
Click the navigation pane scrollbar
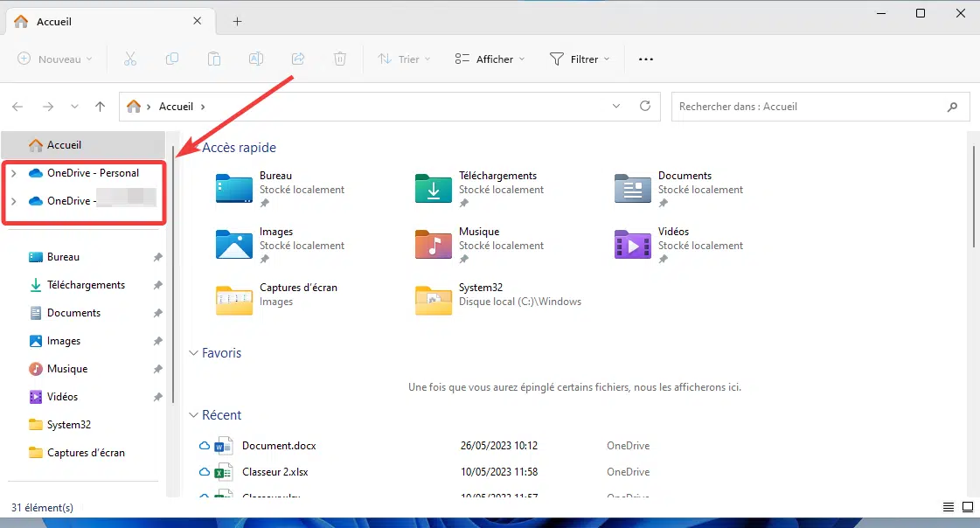coord(173,275)
